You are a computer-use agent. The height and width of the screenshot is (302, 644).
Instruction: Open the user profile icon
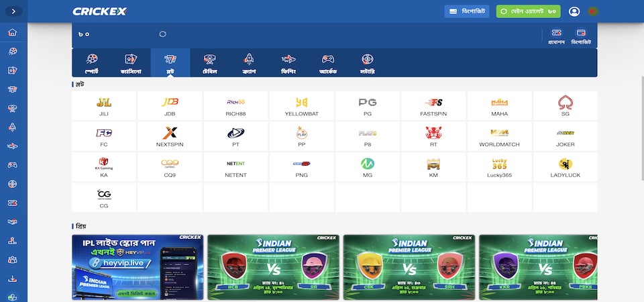[x=574, y=11]
